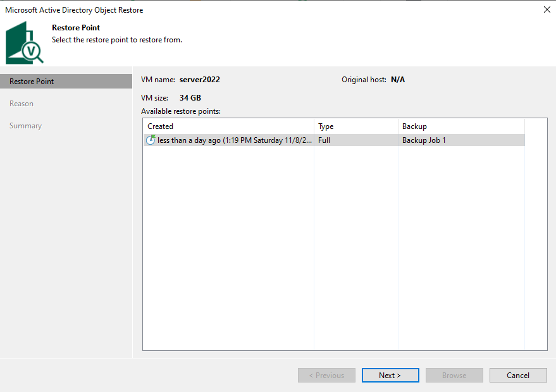Select the 'less than a day ago' restore point
The height and width of the screenshot is (392, 556).
234,140
